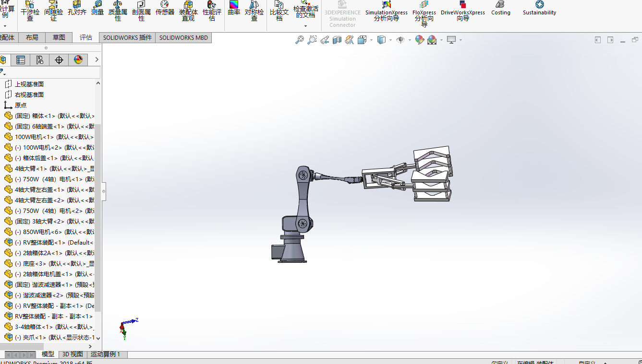Show 曲率 curvature display
The width and height of the screenshot is (642, 364).
234,9
